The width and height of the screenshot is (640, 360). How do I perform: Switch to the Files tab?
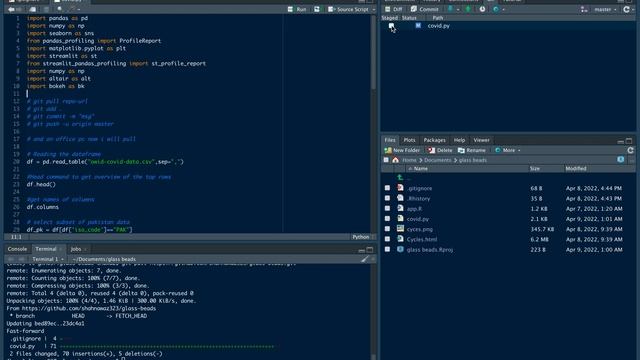click(x=390, y=140)
